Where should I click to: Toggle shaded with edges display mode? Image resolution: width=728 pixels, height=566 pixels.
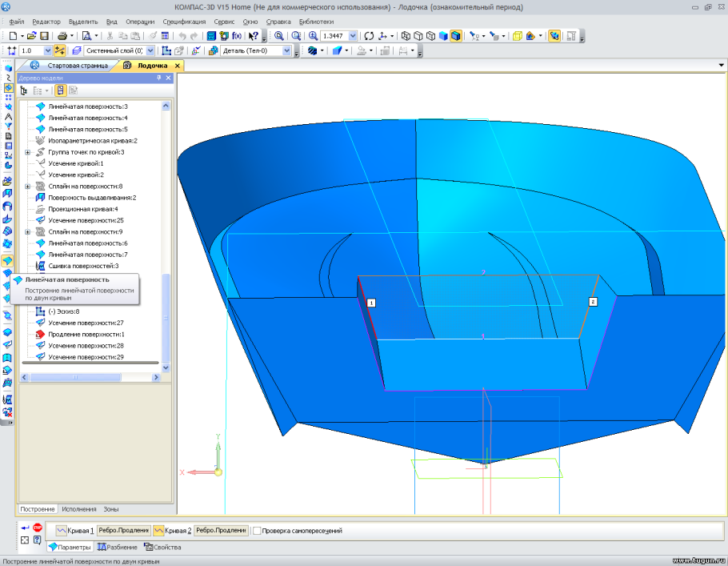pos(455,36)
